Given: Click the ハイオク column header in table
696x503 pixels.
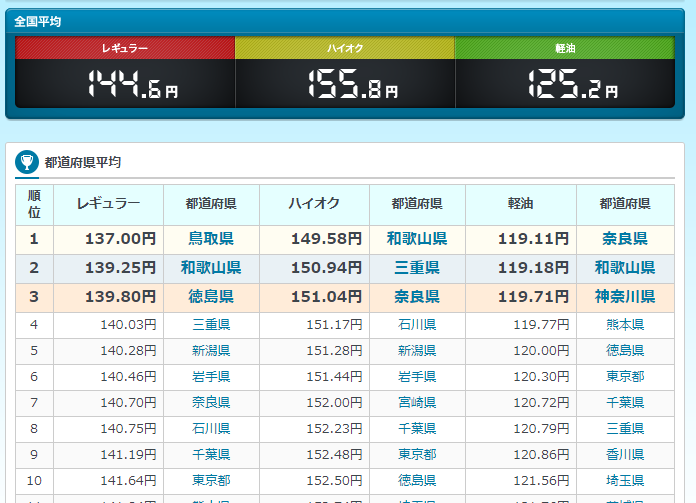Looking at the screenshot, I should click(314, 204).
